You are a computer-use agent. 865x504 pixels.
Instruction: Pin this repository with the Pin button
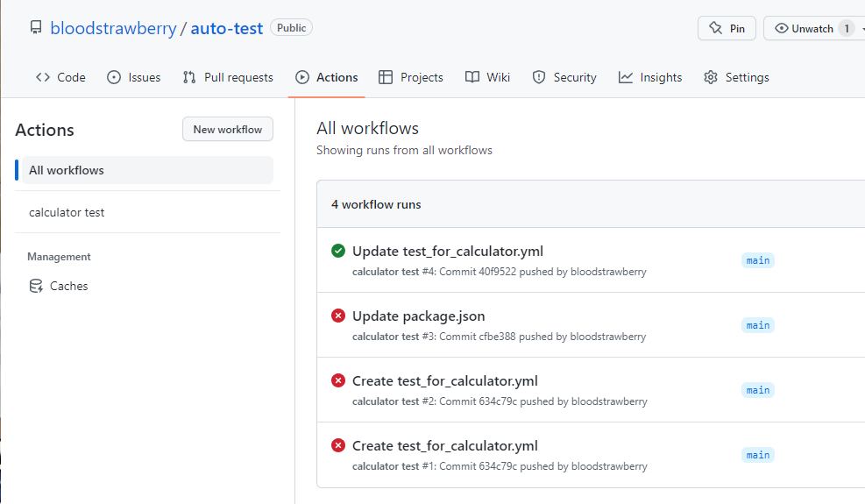click(727, 28)
